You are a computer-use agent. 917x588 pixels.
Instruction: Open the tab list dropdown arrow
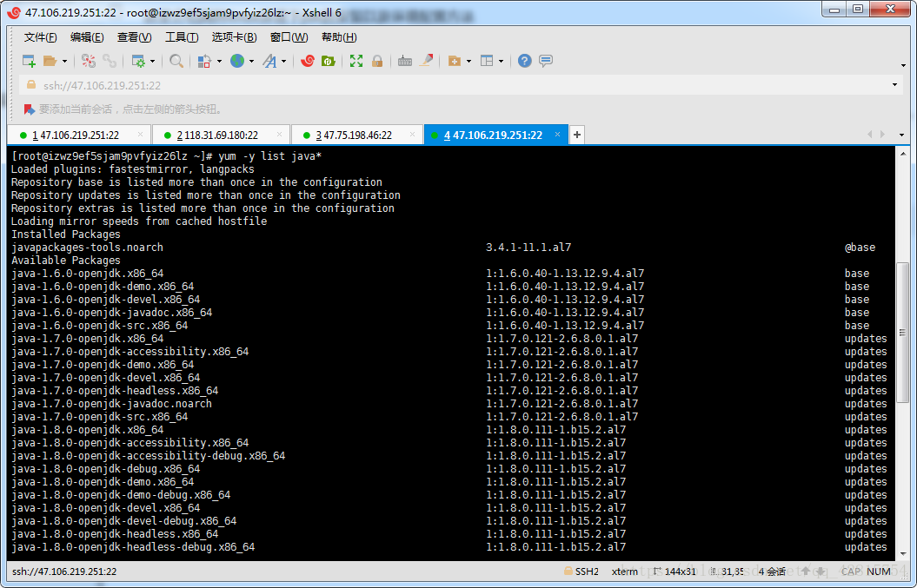[901, 135]
